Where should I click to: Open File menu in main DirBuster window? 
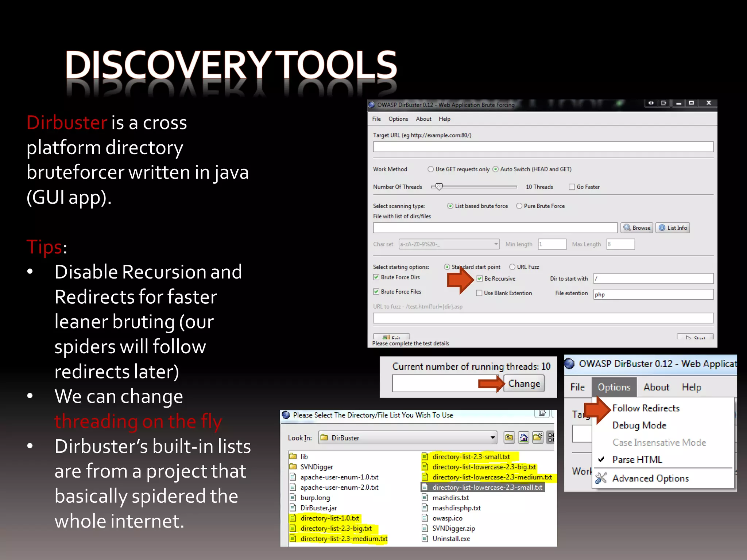click(x=376, y=119)
